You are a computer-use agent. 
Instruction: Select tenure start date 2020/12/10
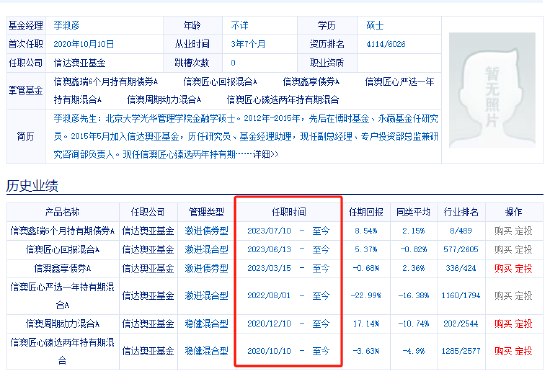[x=269, y=324]
